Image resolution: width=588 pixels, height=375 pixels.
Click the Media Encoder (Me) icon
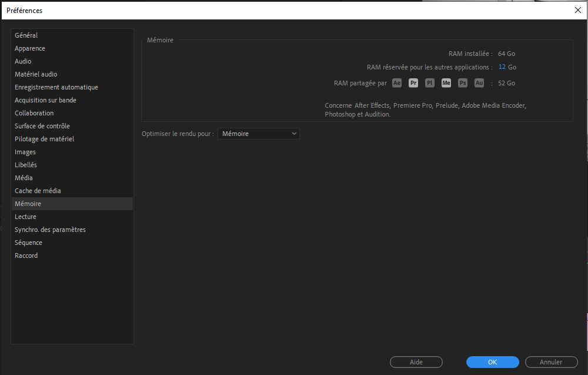[x=446, y=83]
